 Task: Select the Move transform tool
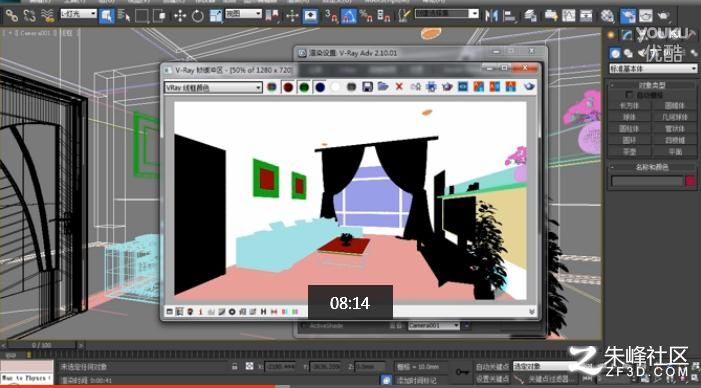pos(180,16)
